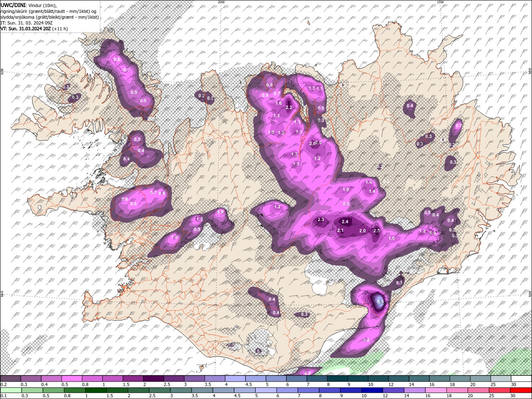This screenshot has height=399, width=532.
Task: Click the darkest green rain swatch between 1 and 1.5
Action: click(x=96, y=390)
